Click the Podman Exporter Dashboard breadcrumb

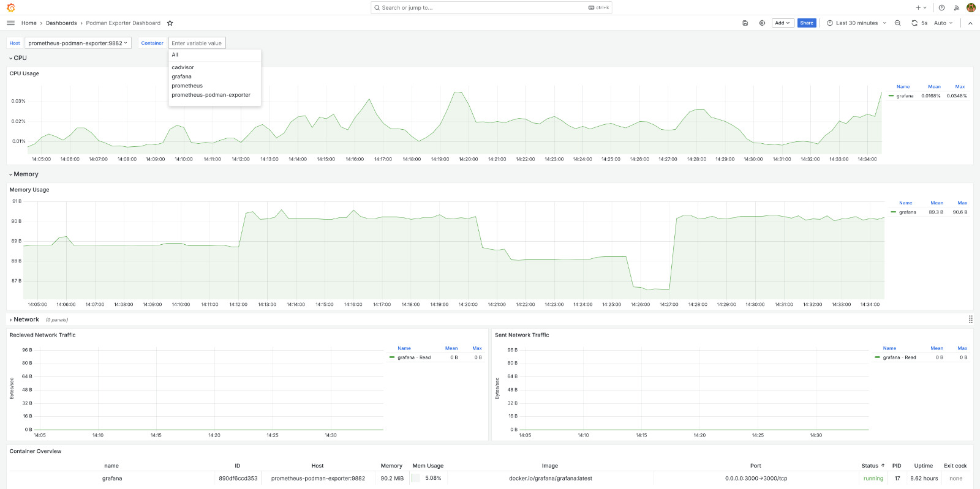(x=123, y=23)
